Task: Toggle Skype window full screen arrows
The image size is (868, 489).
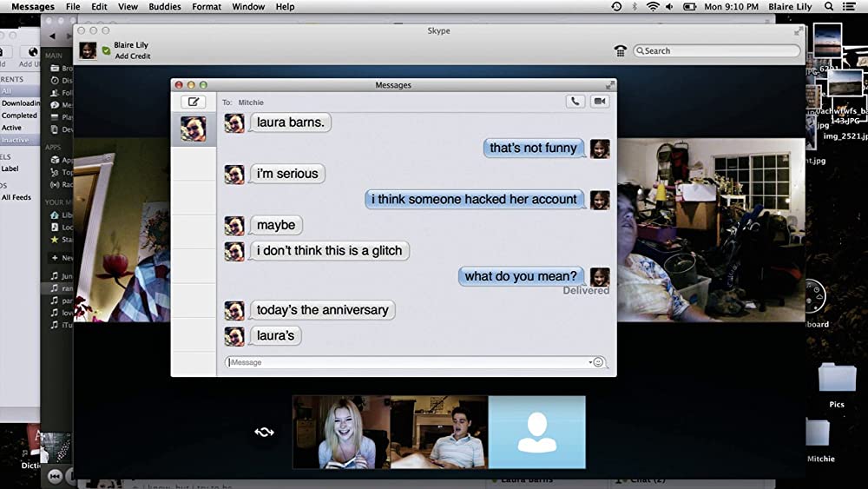Action: point(799,30)
